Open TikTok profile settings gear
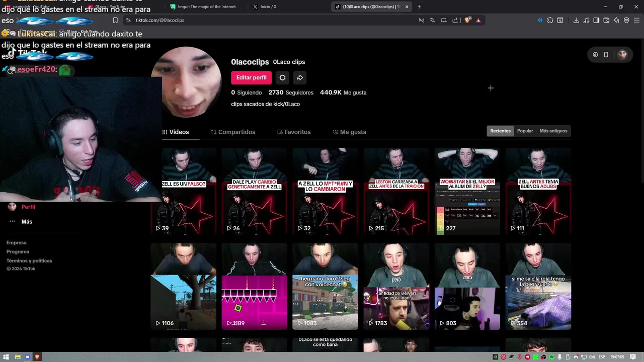The image size is (644, 362). (282, 77)
